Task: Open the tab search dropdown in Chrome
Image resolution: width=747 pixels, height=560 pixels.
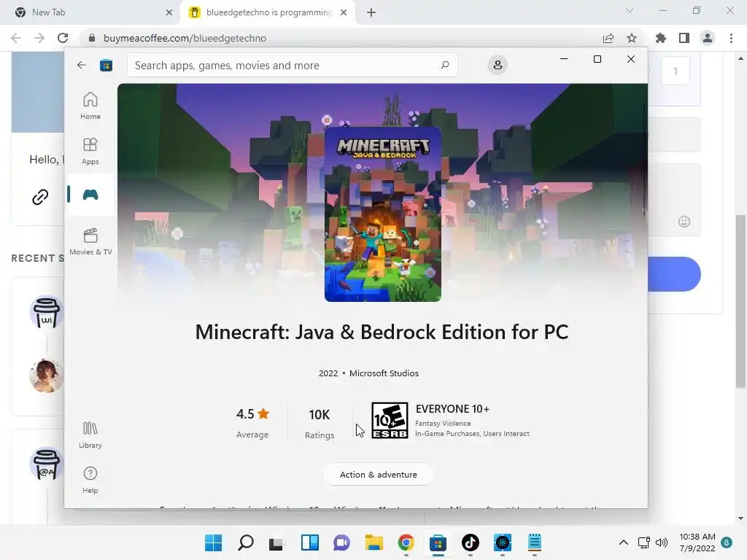Action: 630,10
